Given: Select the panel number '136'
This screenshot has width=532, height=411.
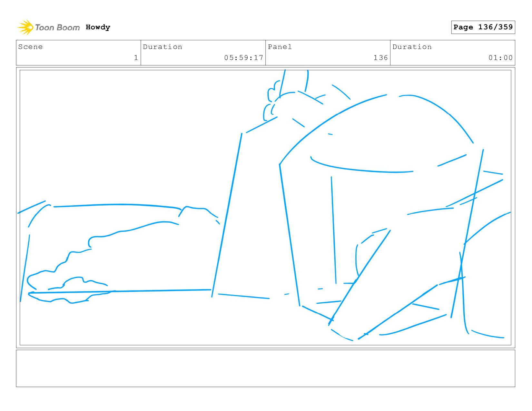Looking at the screenshot, I should coord(380,58).
